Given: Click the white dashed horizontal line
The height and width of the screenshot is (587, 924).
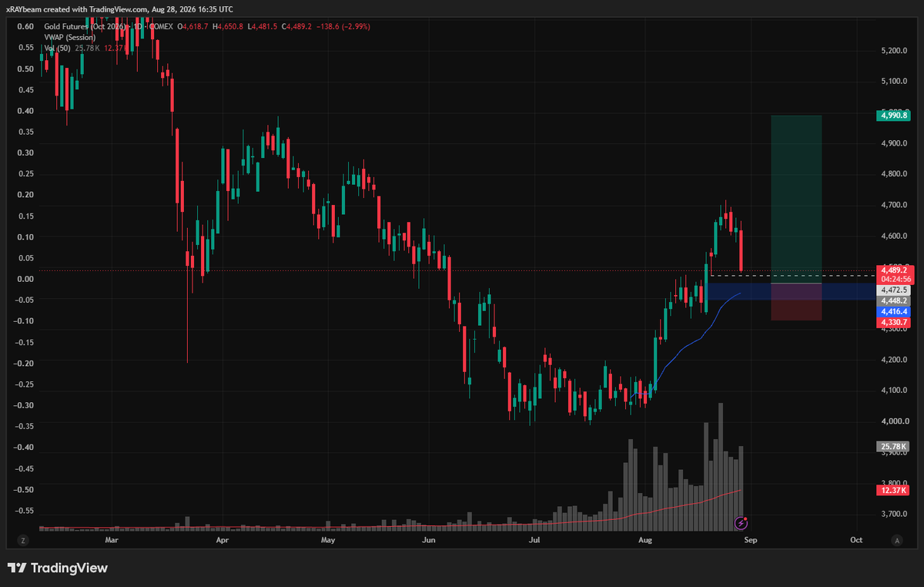Looking at the screenshot, I should click(793, 275).
